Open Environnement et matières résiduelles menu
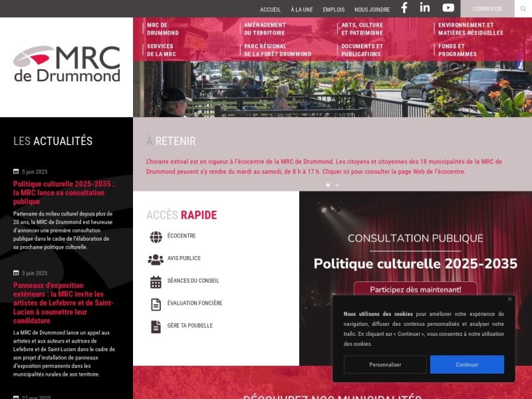 [x=471, y=29]
